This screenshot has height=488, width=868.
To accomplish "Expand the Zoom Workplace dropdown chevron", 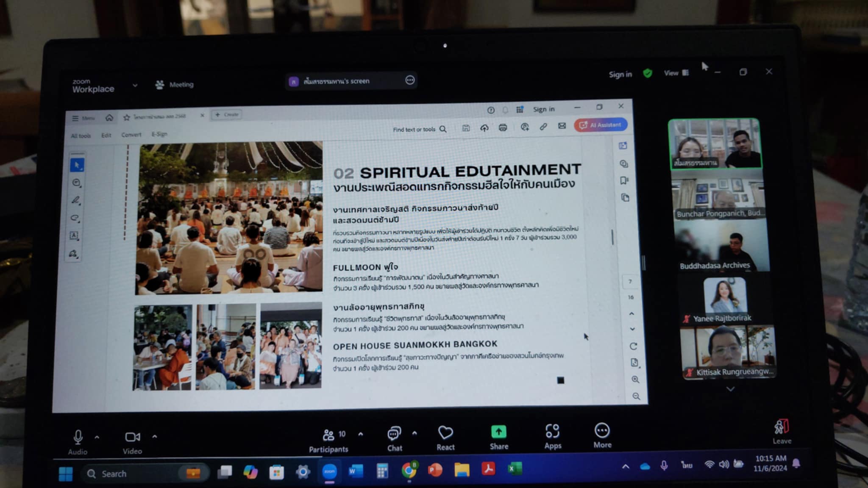I will (x=135, y=85).
